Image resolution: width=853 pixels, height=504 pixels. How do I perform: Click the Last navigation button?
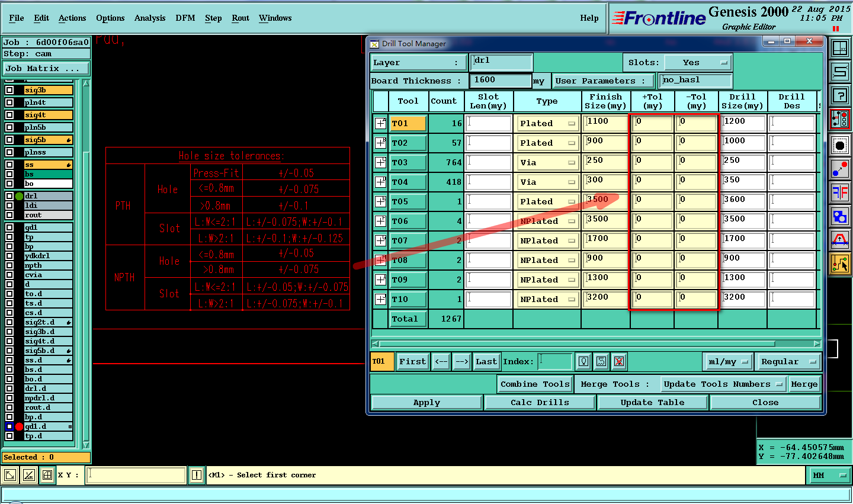click(486, 361)
